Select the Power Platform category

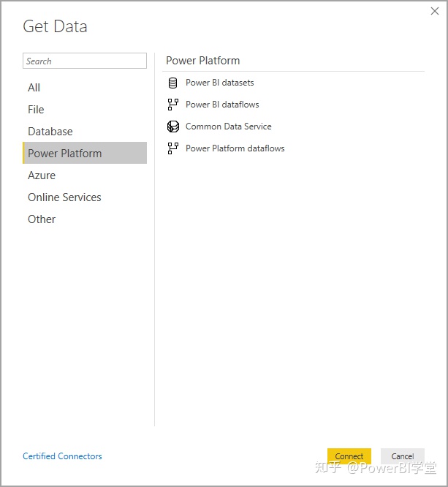coord(85,153)
